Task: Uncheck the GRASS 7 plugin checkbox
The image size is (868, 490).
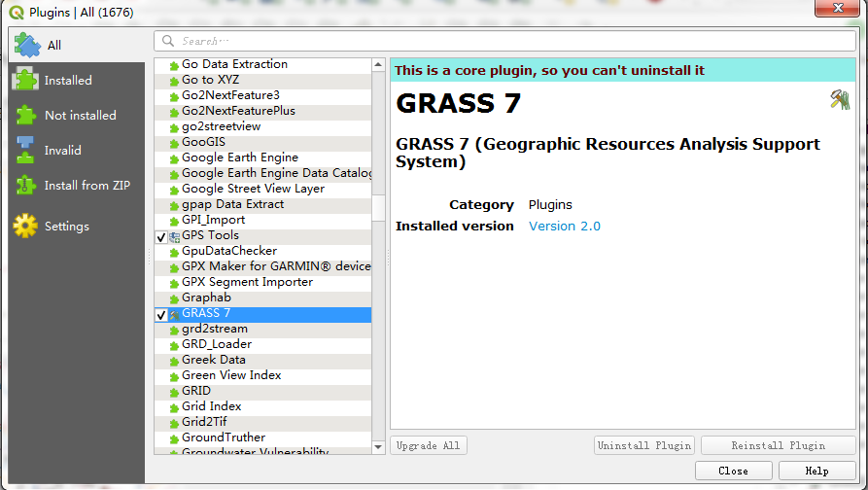Action: (x=161, y=315)
